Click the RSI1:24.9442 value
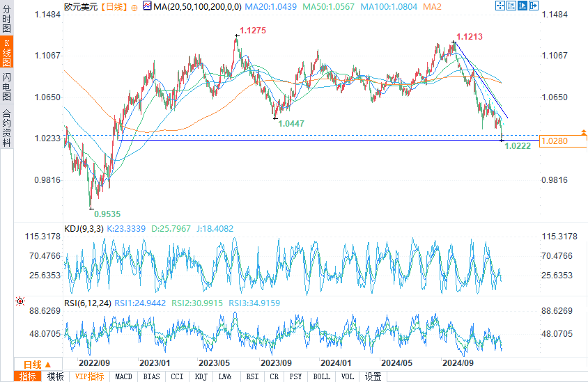The image size is (588, 382). [x=140, y=303]
